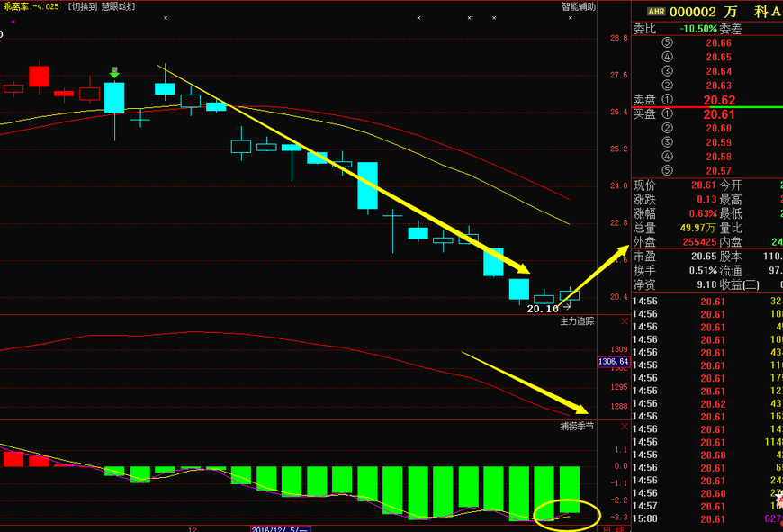This screenshot has width=783, height=532.
Task: Click the 收益(三) label
Action: [739, 284]
